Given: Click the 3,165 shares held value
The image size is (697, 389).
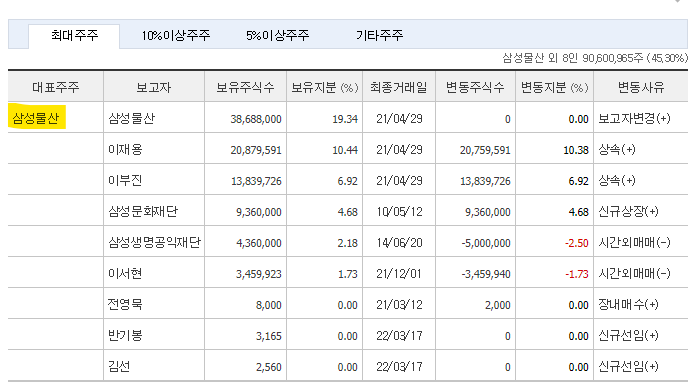Looking at the screenshot, I should (x=268, y=336).
